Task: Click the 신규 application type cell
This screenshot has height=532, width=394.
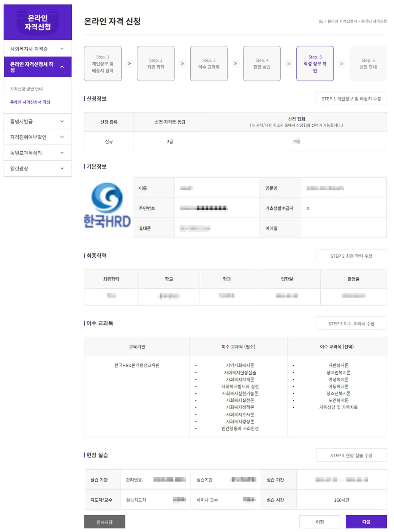Action: [x=109, y=141]
